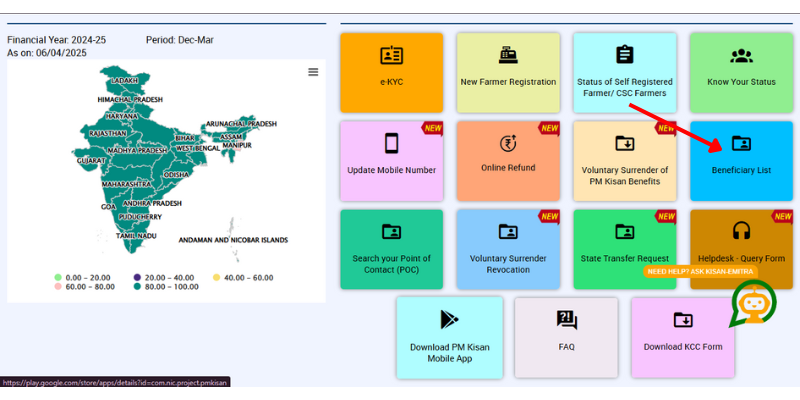Select Know Your Status label

point(741,82)
